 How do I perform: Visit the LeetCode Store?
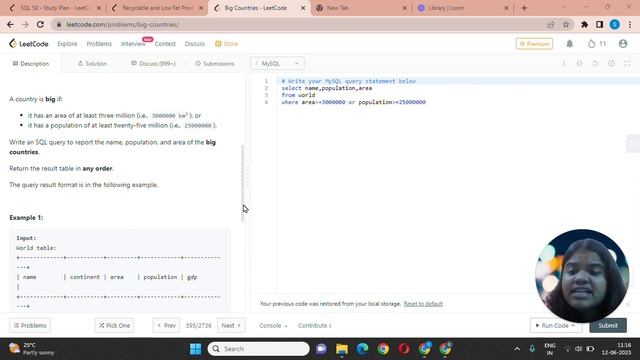[227, 44]
